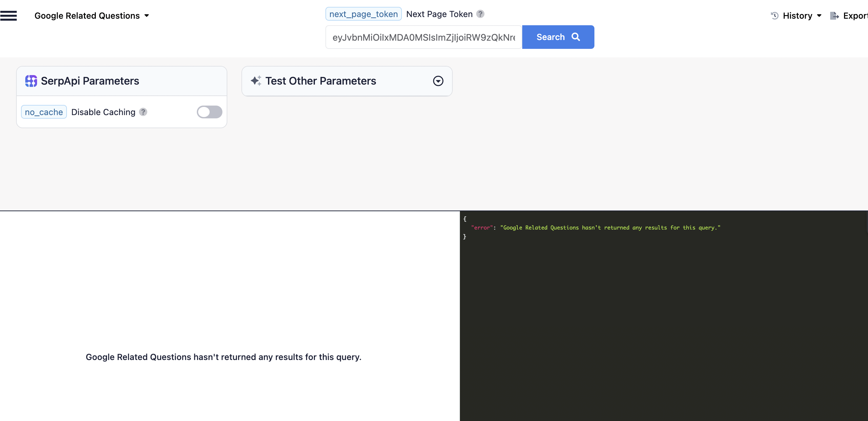
Task: Expand the History dropdown arrow
Action: point(818,15)
